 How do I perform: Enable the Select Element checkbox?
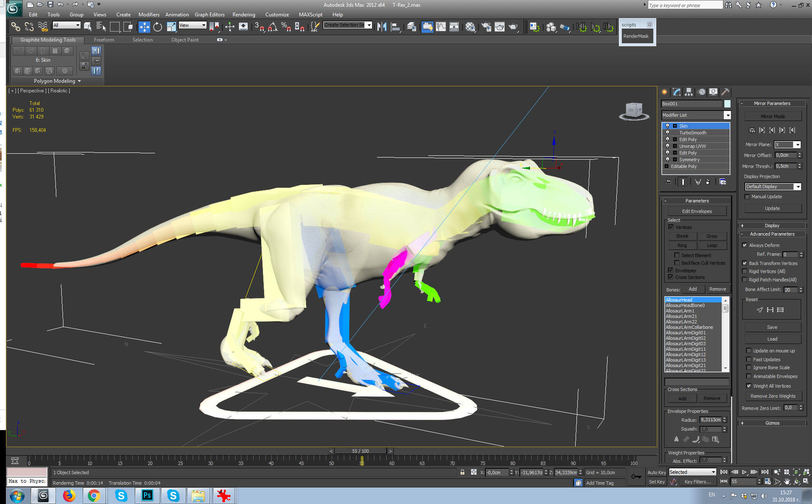click(x=677, y=255)
